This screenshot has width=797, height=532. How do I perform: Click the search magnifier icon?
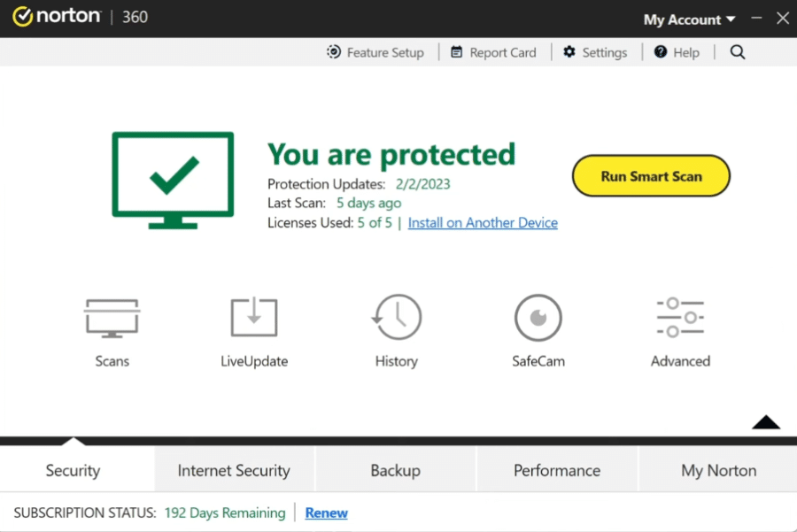pyautogui.click(x=738, y=52)
